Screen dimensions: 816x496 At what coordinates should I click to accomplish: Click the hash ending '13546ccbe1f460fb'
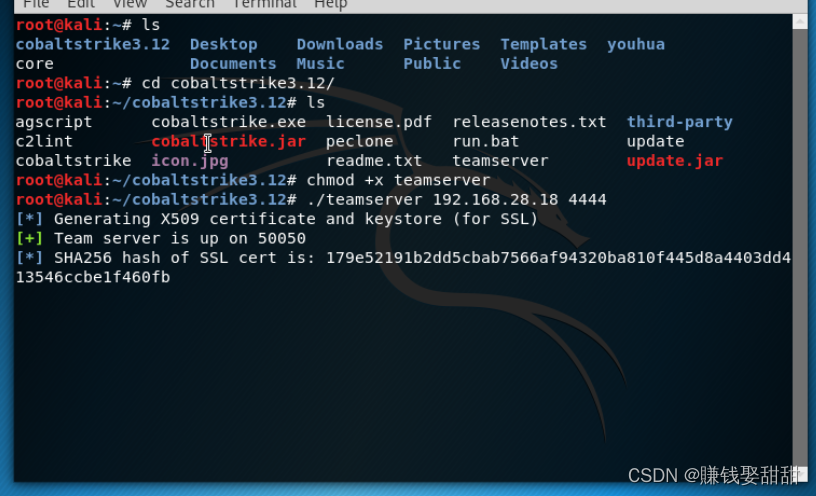pos(93,277)
